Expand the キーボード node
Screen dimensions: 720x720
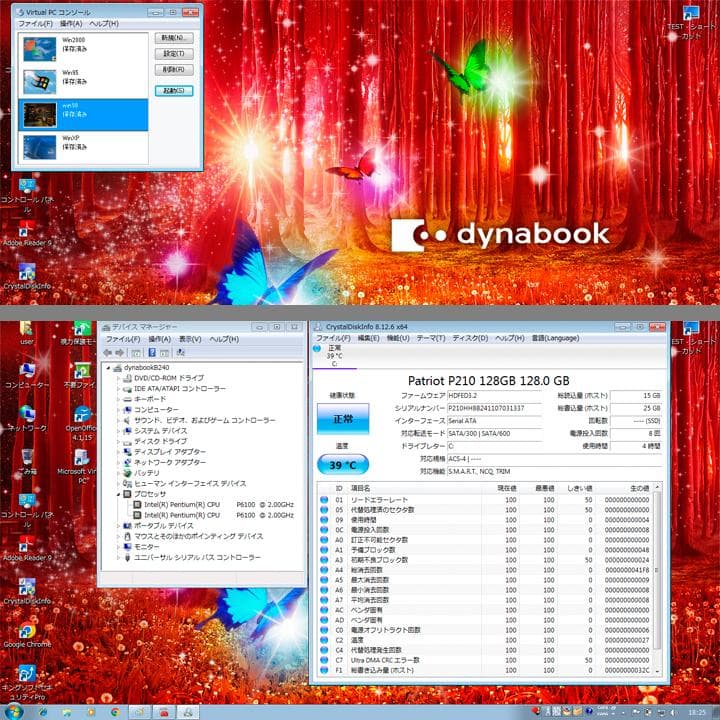(x=118, y=399)
